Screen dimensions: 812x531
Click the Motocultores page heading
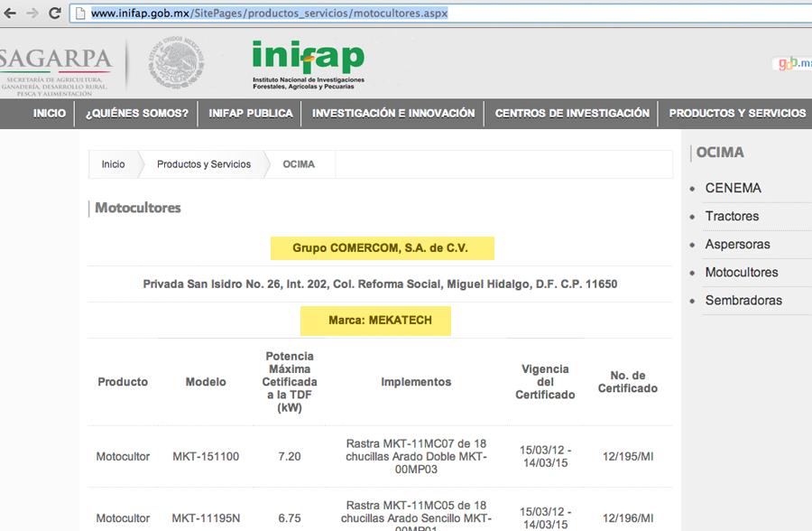[x=138, y=208]
